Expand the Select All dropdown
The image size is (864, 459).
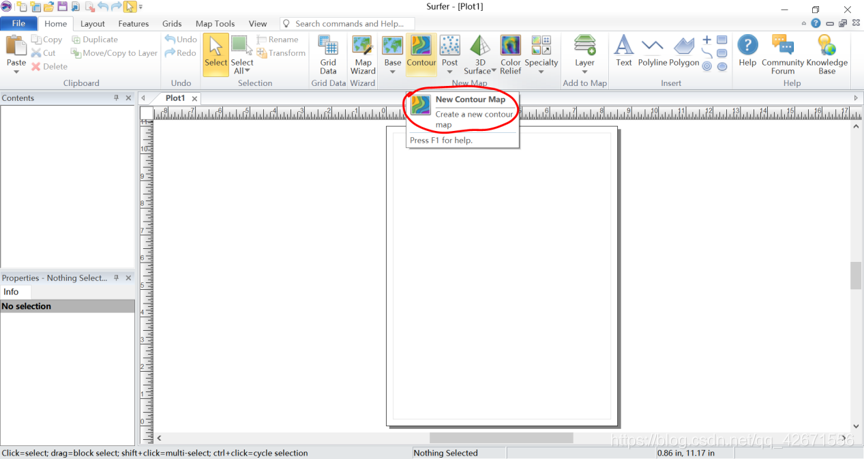[247, 71]
